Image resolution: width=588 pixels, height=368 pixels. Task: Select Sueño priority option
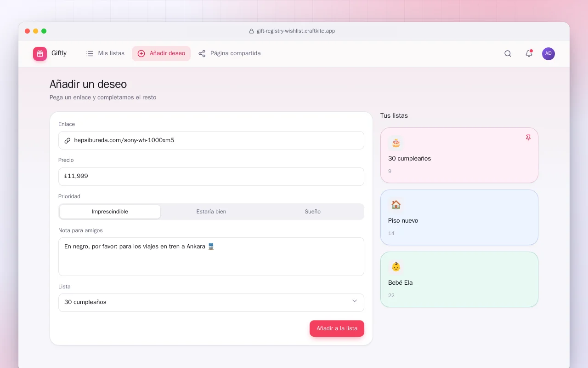click(313, 212)
